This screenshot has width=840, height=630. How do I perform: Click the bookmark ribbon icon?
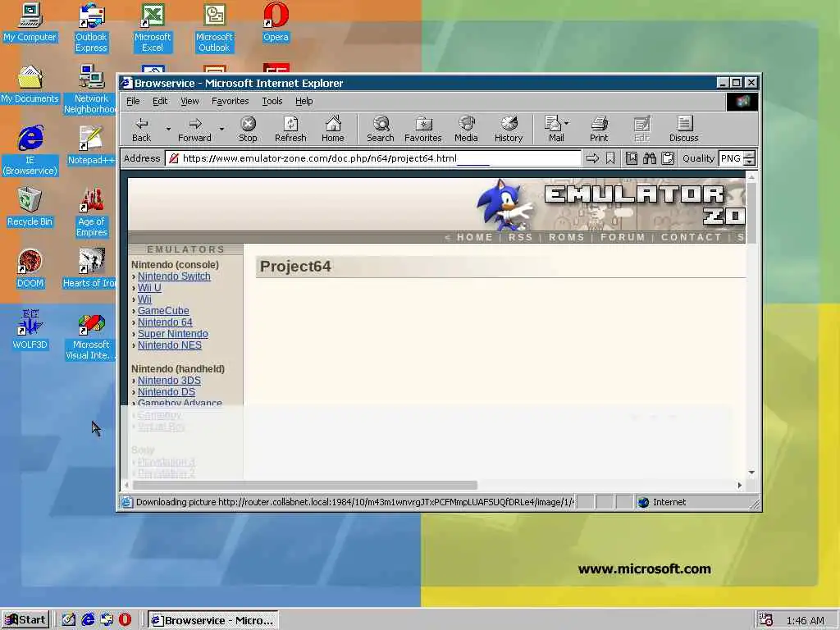point(610,158)
